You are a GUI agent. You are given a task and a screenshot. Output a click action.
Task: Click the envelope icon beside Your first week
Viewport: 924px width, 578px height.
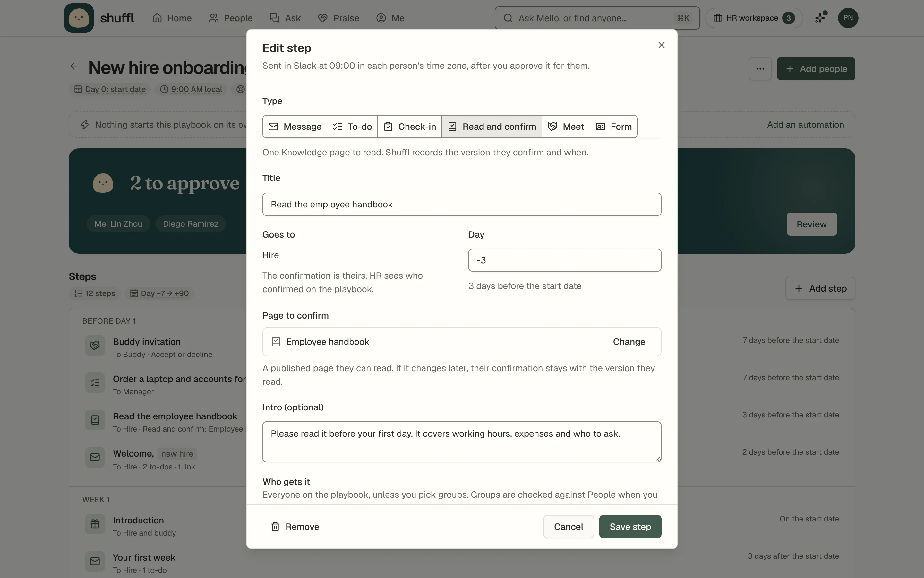tap(95, 561)
